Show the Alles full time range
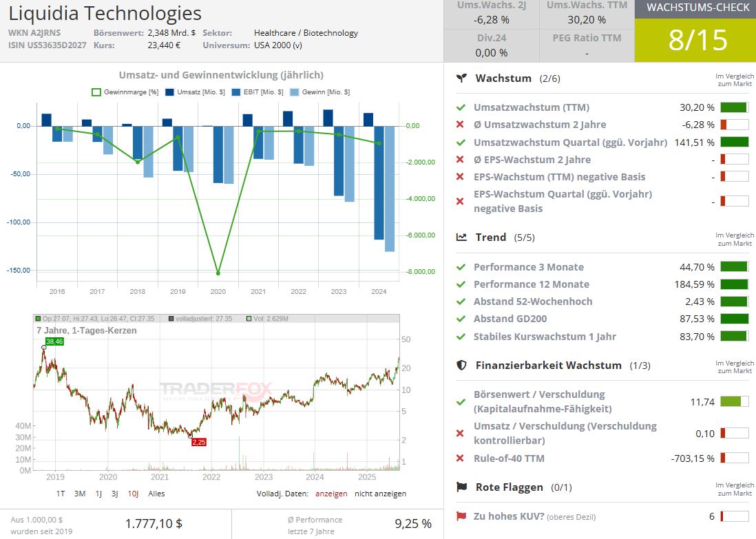Screen dimensions: 756x539 [x=156, y=494]
